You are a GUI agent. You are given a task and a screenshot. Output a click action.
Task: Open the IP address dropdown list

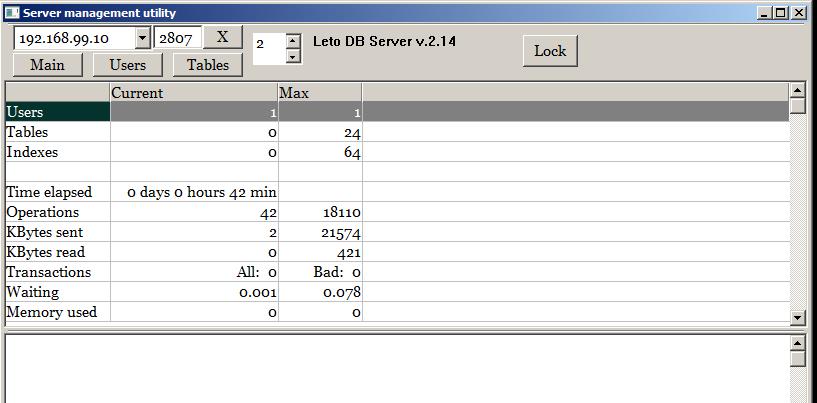[142, 38]
